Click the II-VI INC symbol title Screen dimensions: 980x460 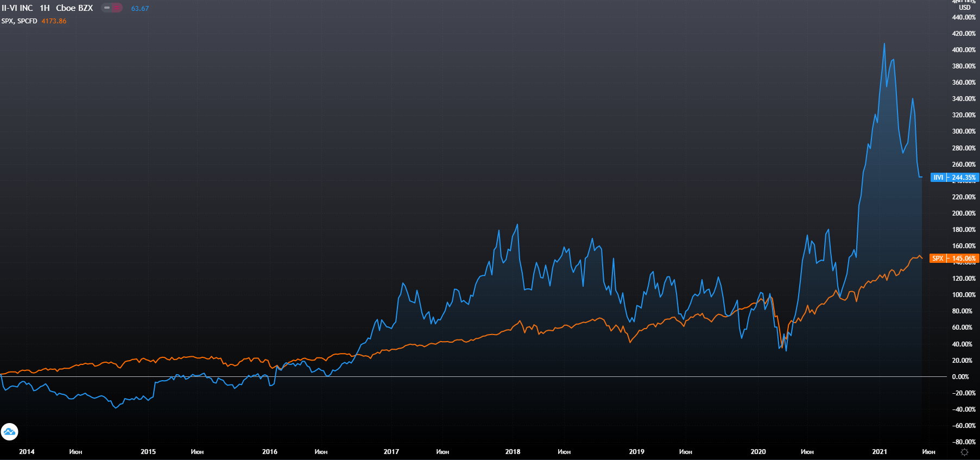(x=17, y=8)
